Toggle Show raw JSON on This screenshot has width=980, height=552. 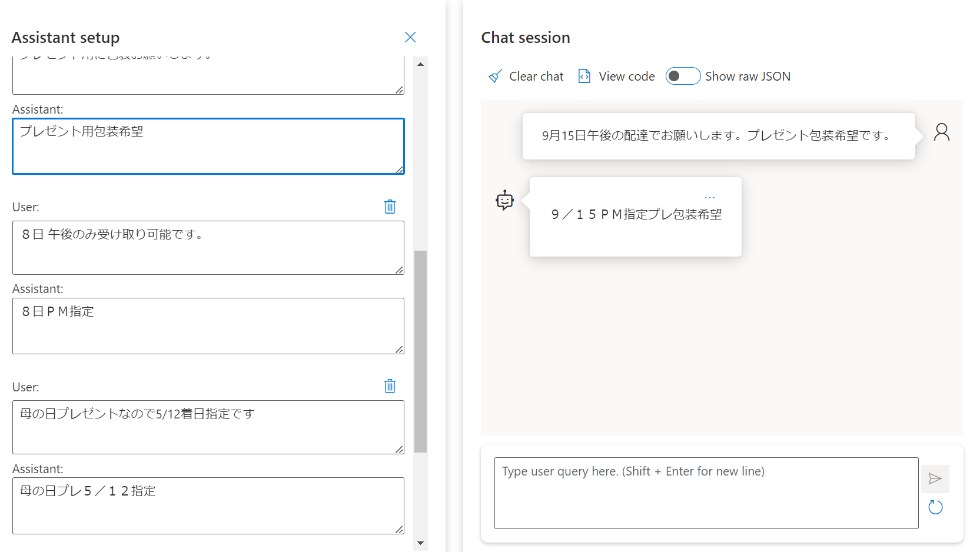(683, 76)
